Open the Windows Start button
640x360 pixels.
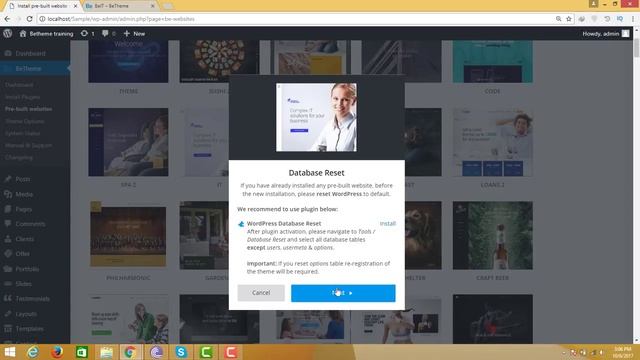tap(10, 352)
